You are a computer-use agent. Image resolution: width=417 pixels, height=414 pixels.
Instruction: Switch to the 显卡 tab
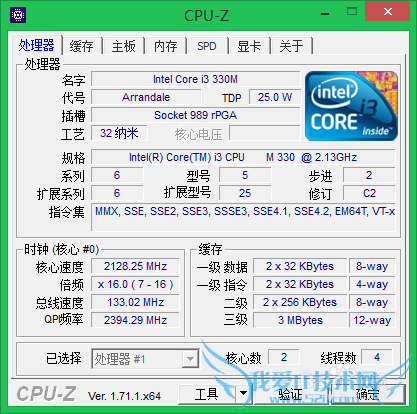pos(249,46)
